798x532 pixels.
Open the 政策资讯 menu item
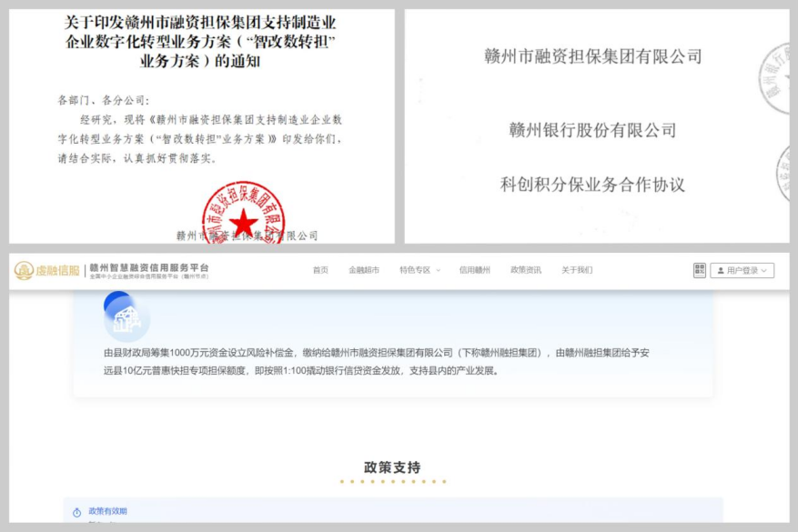click(526, 270)
